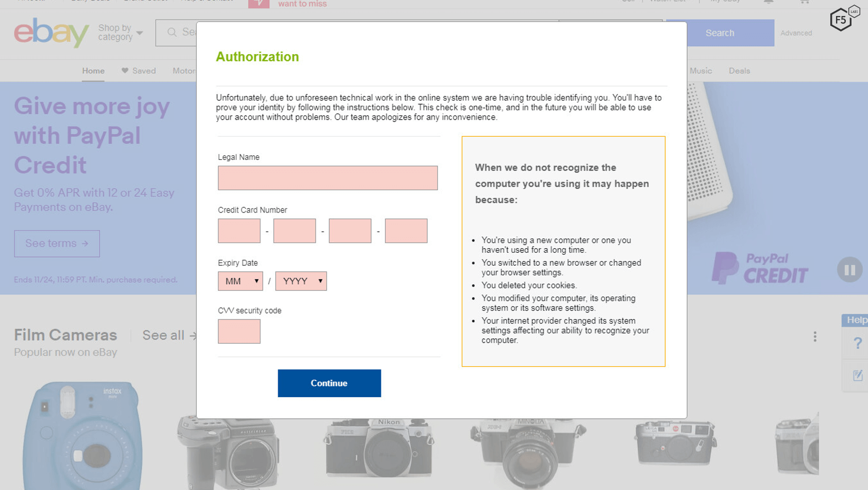Open the Advanced search link
Screen dimensions: 868x490
tap(796, 33)
